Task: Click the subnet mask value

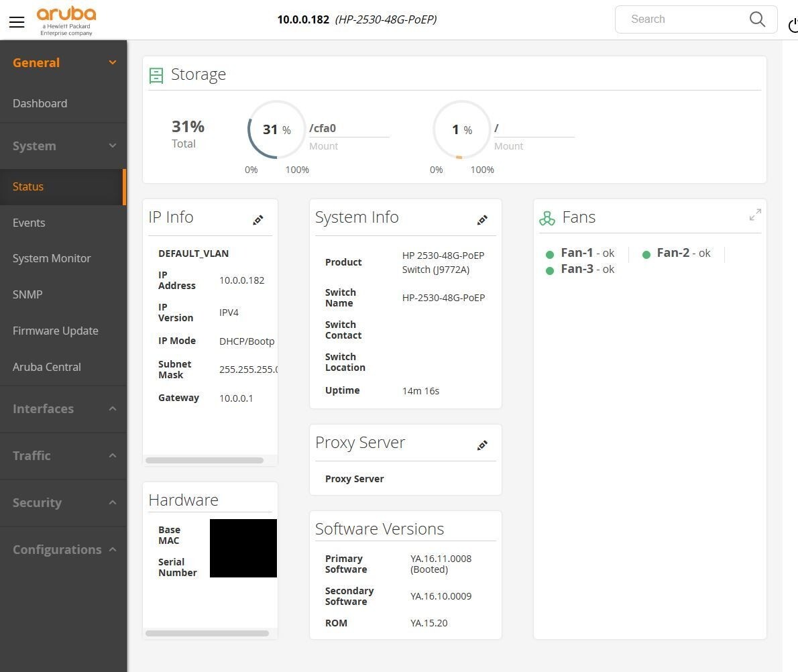Action: pos(248,370)
